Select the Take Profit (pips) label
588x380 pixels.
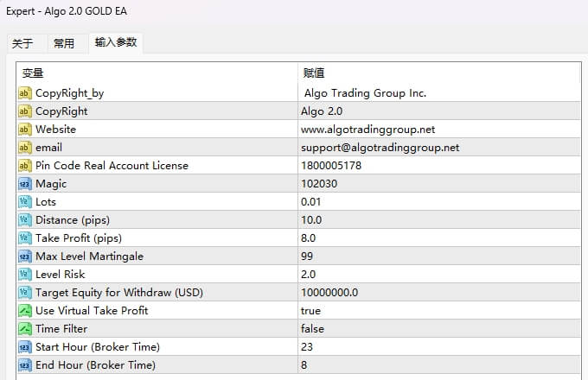tap(79, 238)
